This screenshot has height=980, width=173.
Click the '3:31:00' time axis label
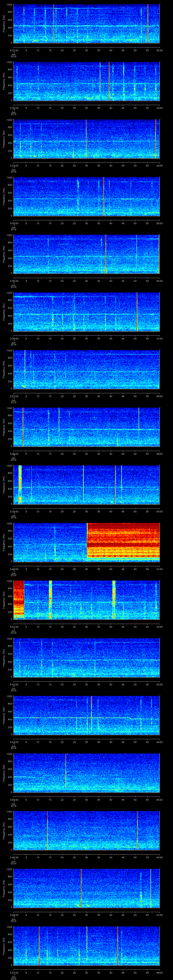14,50
